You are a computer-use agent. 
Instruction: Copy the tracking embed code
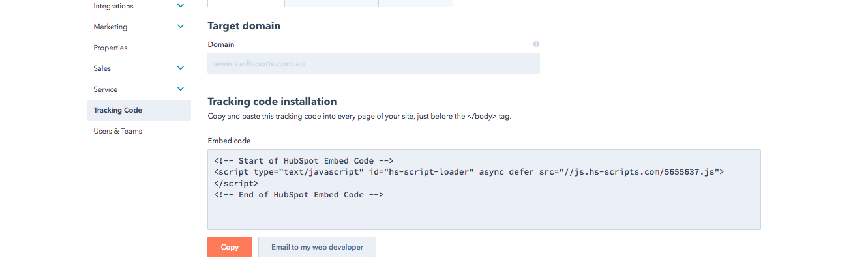pos(230,247)
